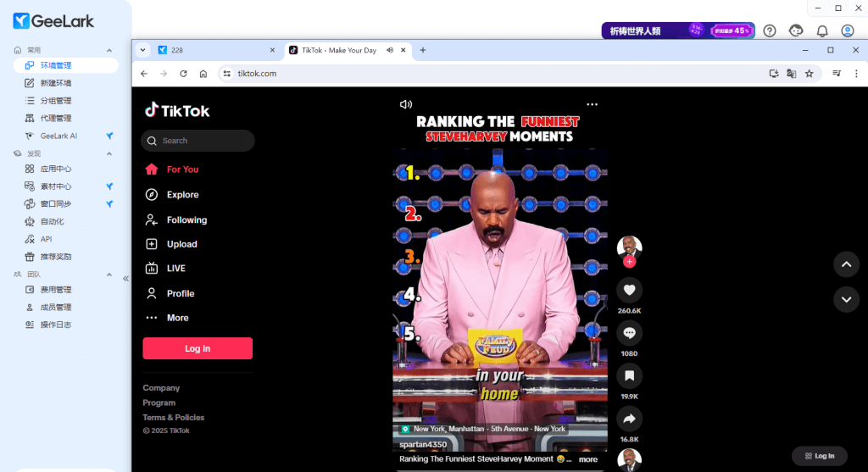Open the video's three-dot options menu
Screen dimensions: 868x472
coord(592,104)
